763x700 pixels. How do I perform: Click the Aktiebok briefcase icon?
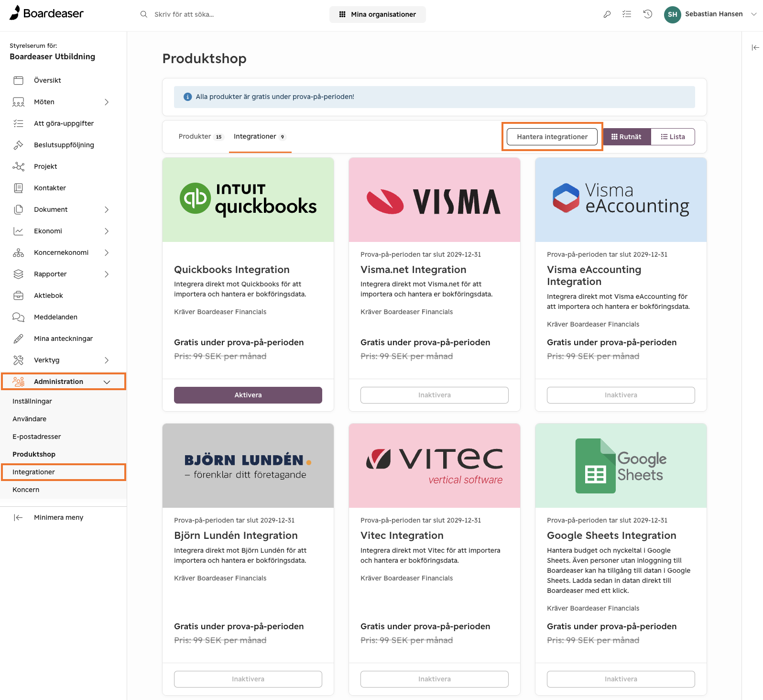coord(18,295)
